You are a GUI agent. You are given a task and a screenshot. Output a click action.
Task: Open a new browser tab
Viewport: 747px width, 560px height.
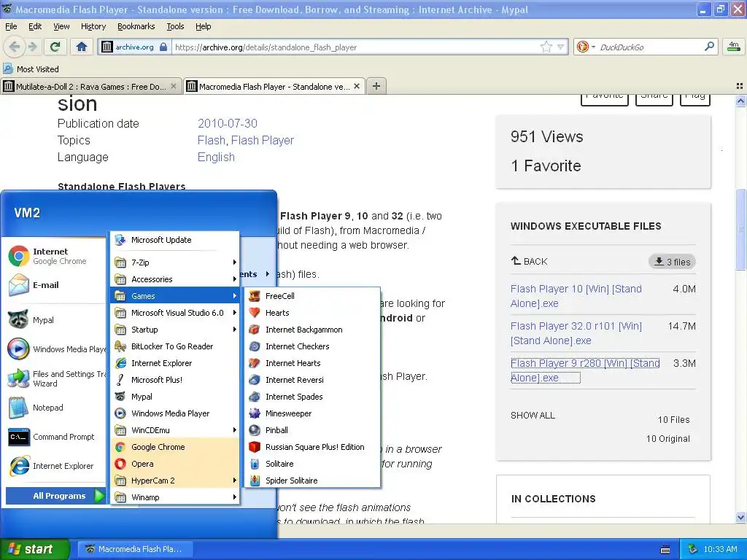(x=376, y=86)
